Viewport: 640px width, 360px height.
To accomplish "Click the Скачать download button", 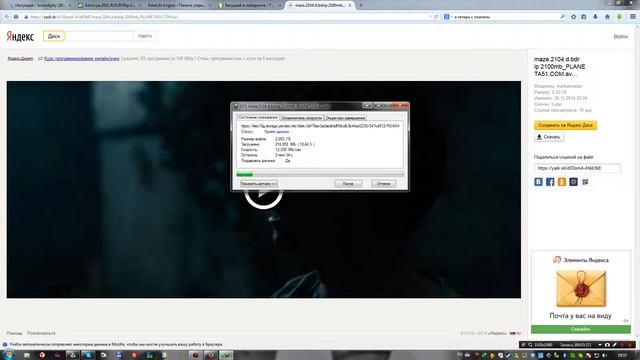I will click(x=549, y=137).
